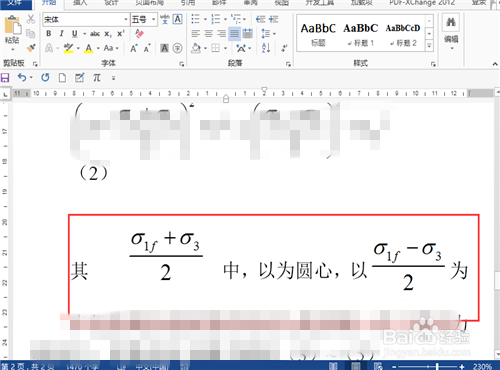The width and height of the screenshot is (500, 370).
Task: Click the page count in status bar
Action: 28,367
